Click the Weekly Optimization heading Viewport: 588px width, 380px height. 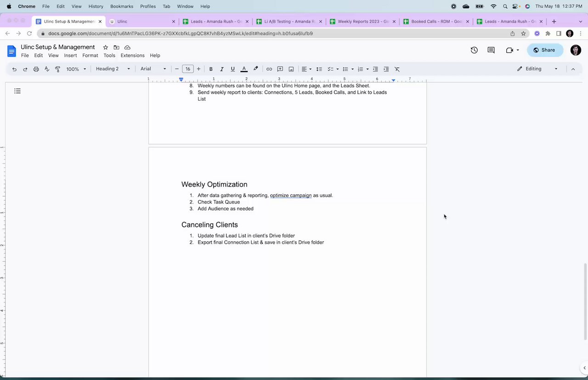pos(215,184)
